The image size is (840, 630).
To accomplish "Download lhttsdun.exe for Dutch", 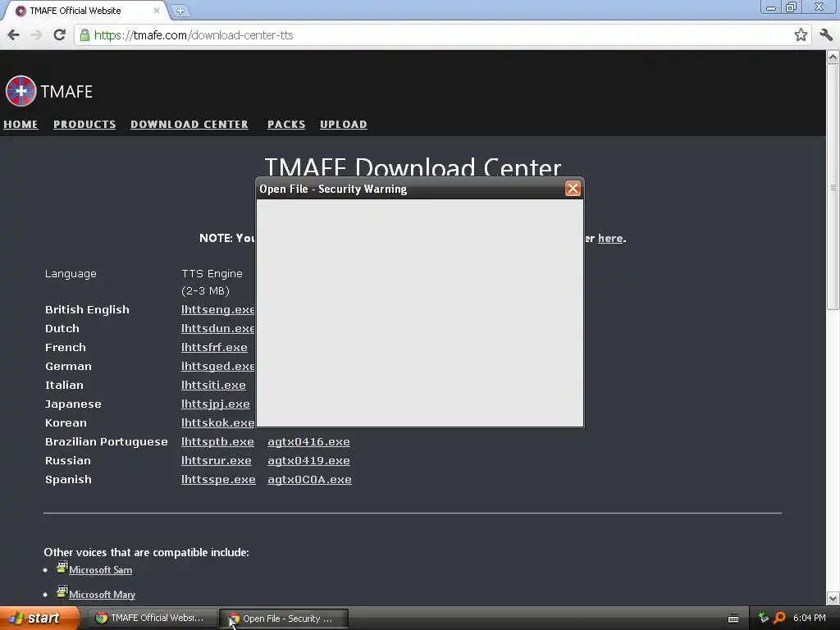I will coord(218,328).
